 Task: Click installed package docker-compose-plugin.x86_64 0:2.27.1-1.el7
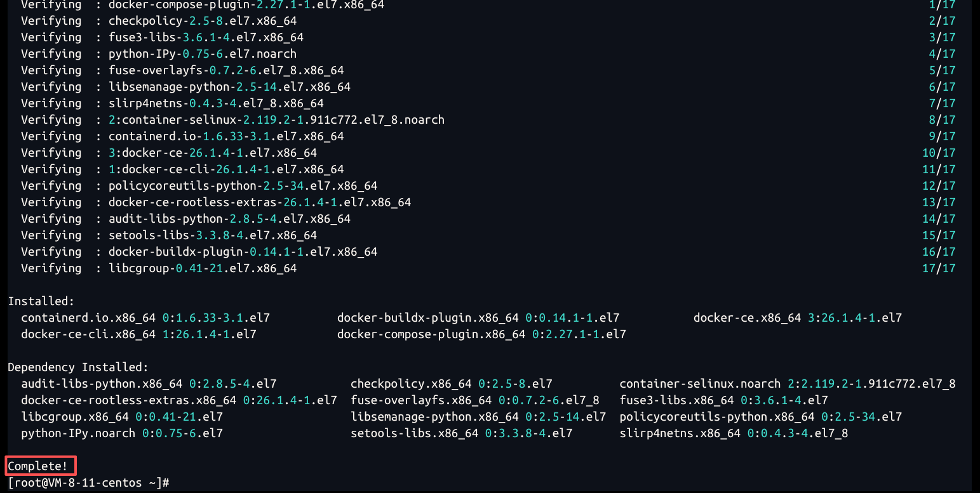(481, 334)
